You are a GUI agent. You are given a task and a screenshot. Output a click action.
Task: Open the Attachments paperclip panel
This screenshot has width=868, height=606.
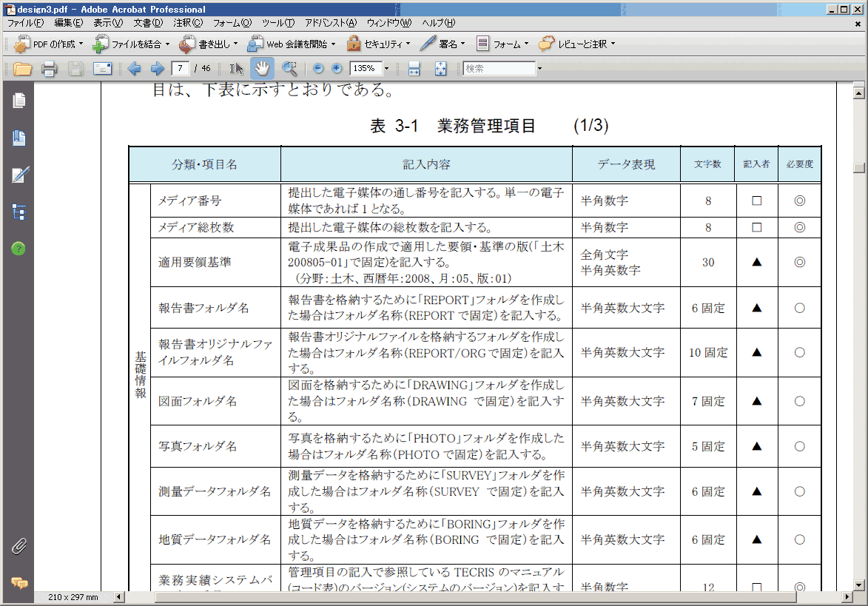[x=18, y=547]
